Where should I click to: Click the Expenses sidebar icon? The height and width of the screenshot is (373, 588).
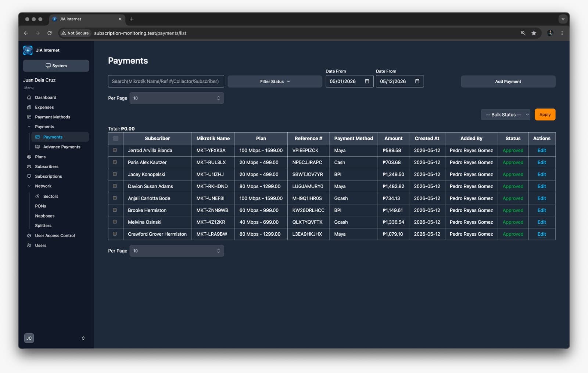pyautogui.click(x=29, y=107)
